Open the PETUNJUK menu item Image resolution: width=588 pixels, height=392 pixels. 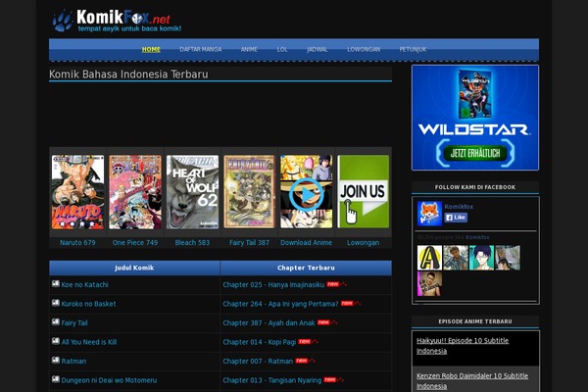[x=413, y=50]
